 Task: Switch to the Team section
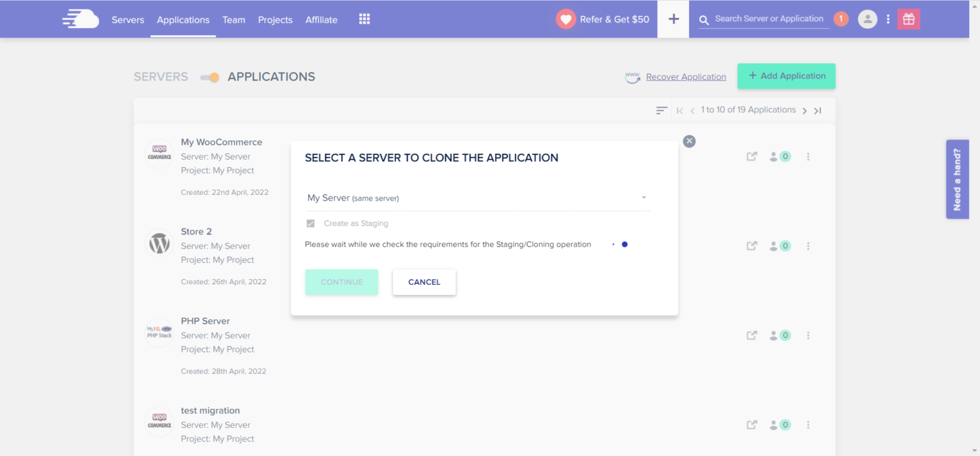click(234, 19)
